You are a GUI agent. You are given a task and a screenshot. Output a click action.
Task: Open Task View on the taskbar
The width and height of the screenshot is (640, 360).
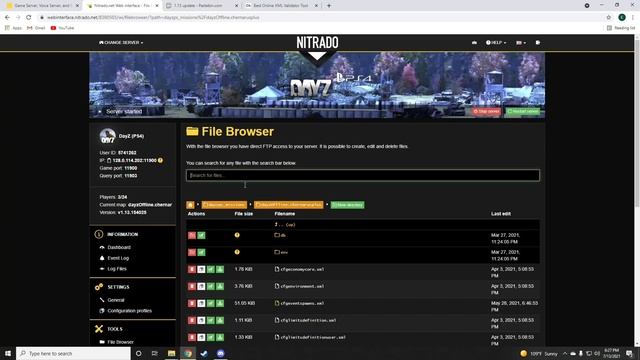pos(155,353)
